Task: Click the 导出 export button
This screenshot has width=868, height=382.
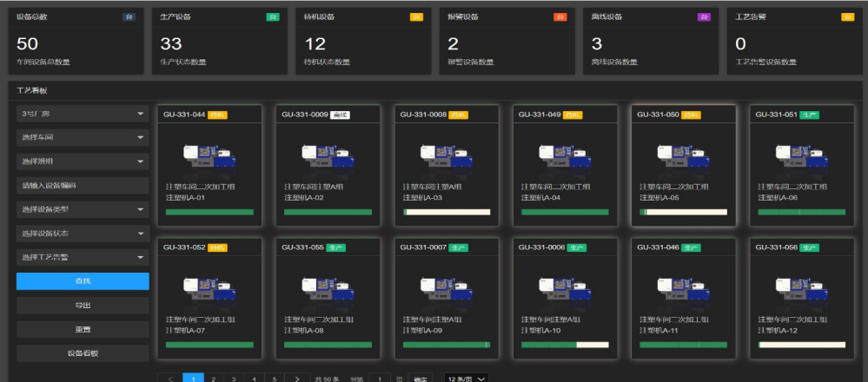Action: click(83, 306)
